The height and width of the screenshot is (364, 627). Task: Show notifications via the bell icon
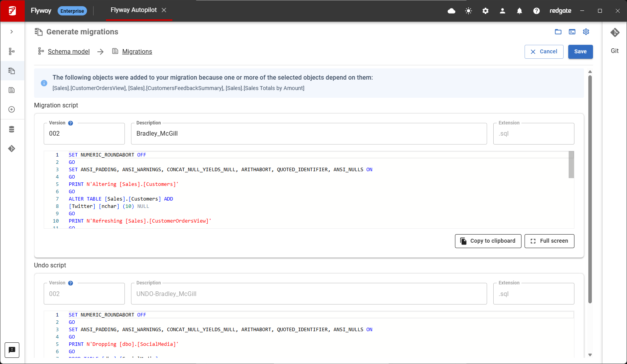coord(520,11)
